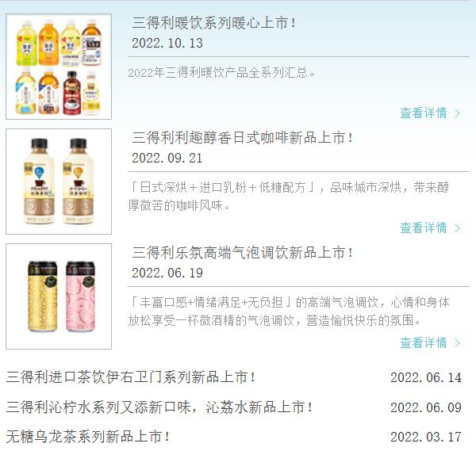
Task: Click the date 2022.03.17 in news list
Action: click(x=426, y=437)
